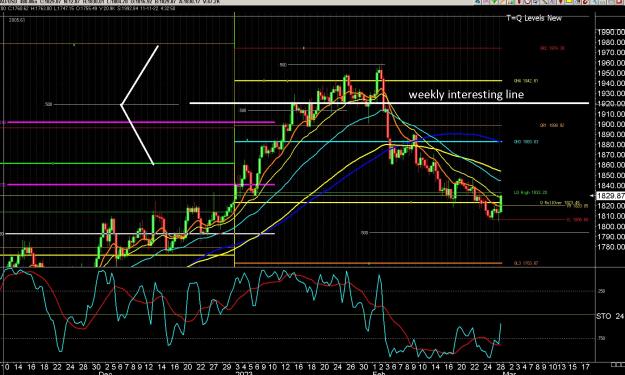Screen dimensions: 625x375
Task: Click the 1990.00 price axis label
Action: 611,32
